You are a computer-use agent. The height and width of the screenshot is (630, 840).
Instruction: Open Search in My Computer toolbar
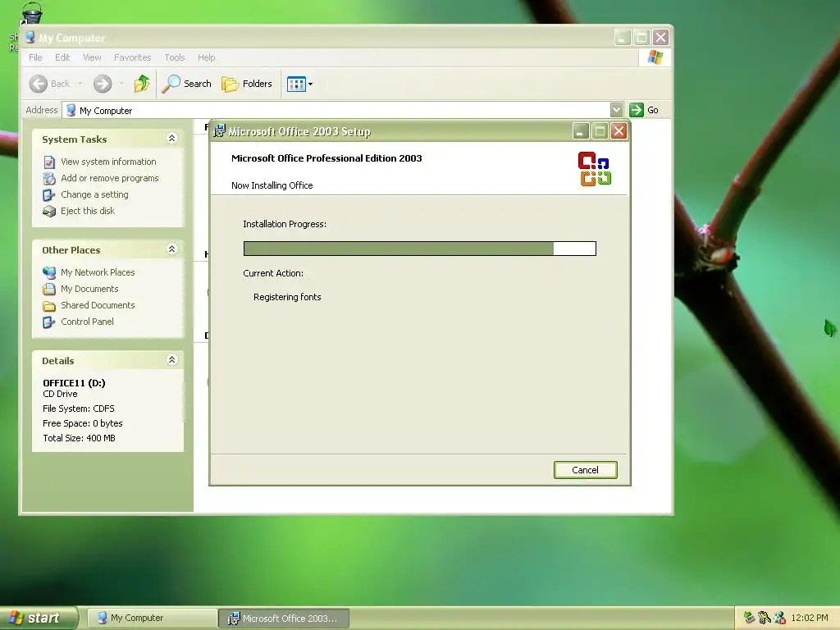[x=187, y=84]
